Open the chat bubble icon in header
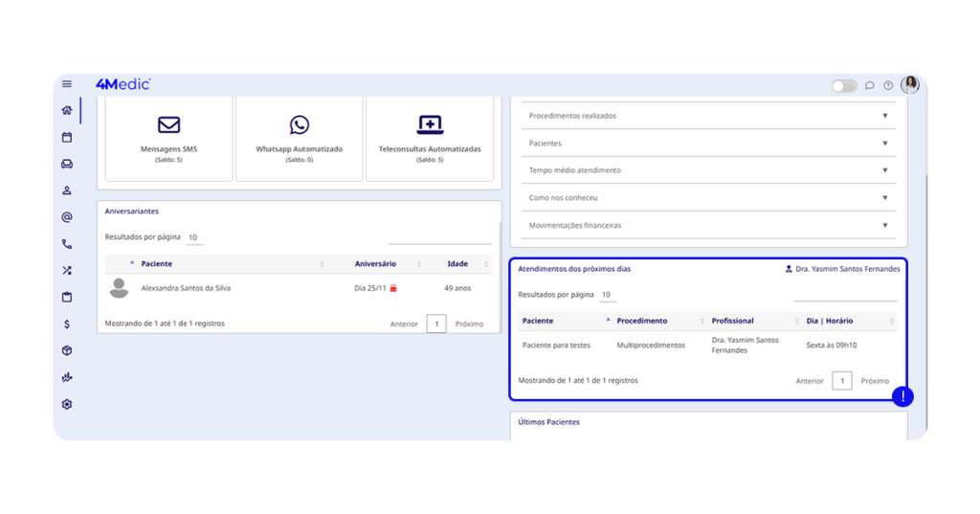The width and height of the screenshot is (980, 514). tap(870, 85)
